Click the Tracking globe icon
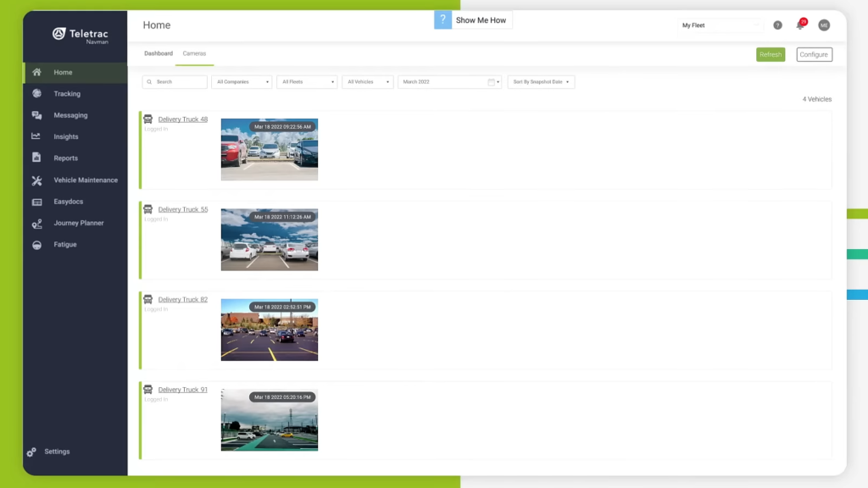Viewport: 868px width, 488px height. [36, 93]
